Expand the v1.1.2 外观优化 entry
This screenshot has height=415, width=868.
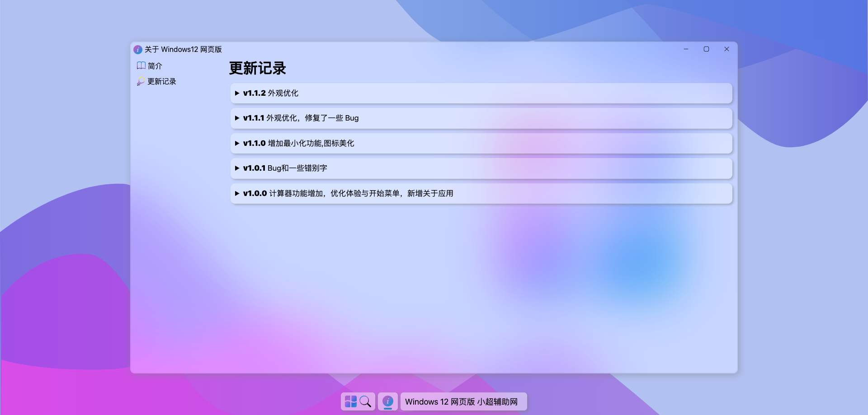(481, 93)
